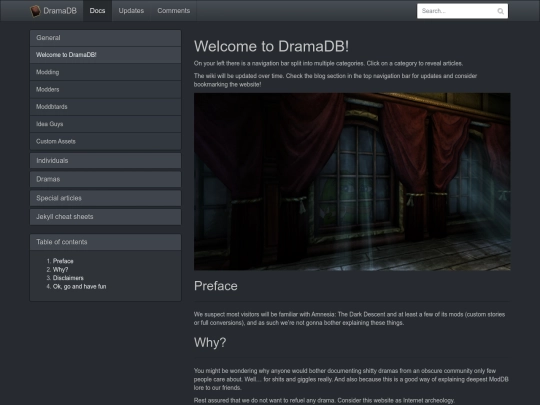Screen dimensions: 540x405
Task: Click the Why? section heading
Action: click(210, 342)
